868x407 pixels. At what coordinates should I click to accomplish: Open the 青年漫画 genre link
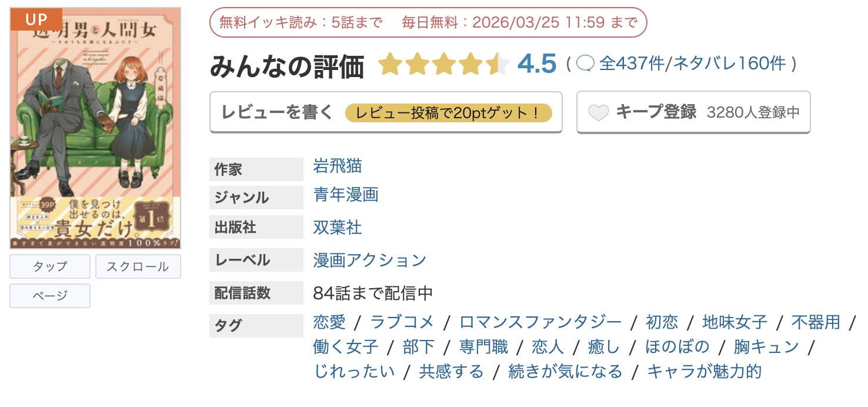[346, 195]
